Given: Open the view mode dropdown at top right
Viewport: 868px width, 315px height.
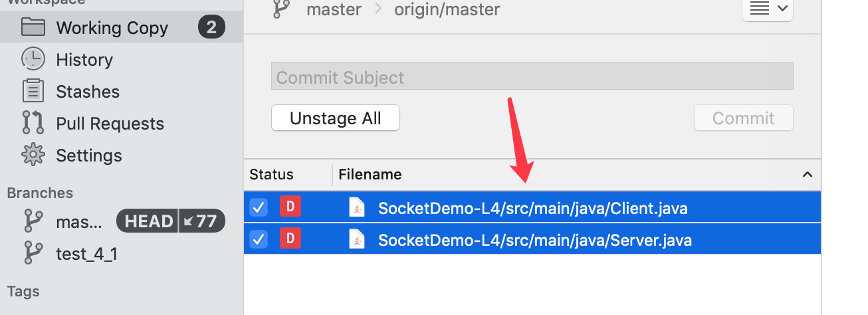Looking at the screenshot, I should (x=767, y=9).
